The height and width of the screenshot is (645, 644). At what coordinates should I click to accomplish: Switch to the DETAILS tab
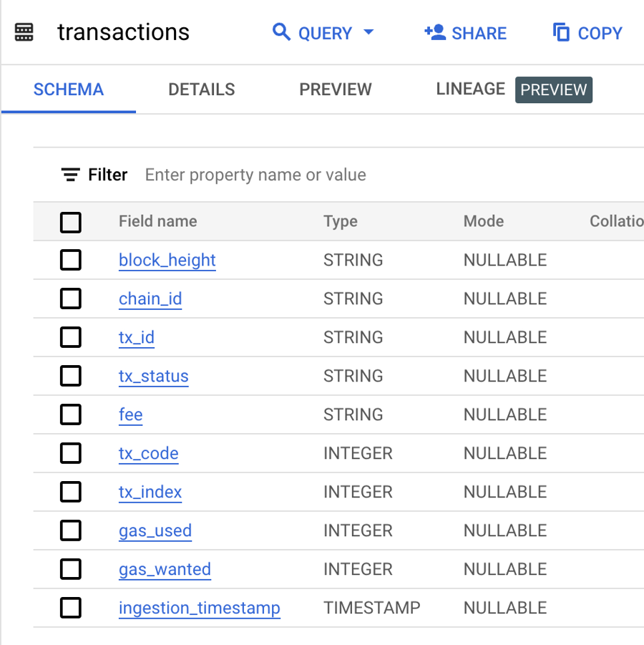[x=201, y=89]
